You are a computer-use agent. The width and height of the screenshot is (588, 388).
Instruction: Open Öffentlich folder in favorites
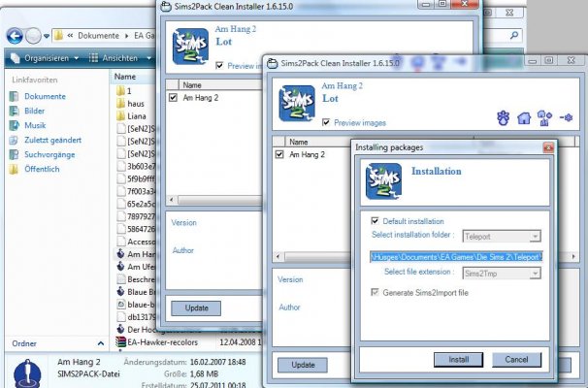coord(42,169)
